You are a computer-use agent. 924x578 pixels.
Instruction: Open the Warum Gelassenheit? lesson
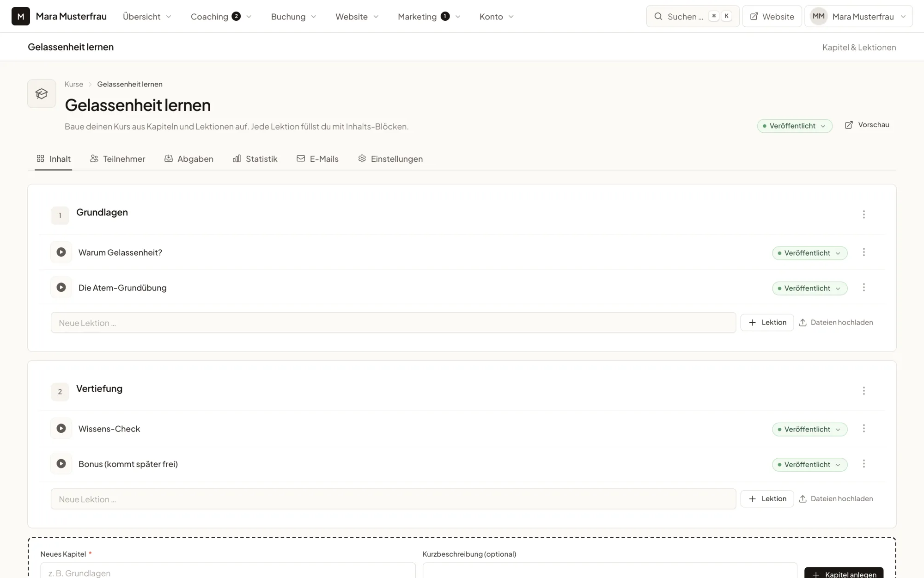120,252
